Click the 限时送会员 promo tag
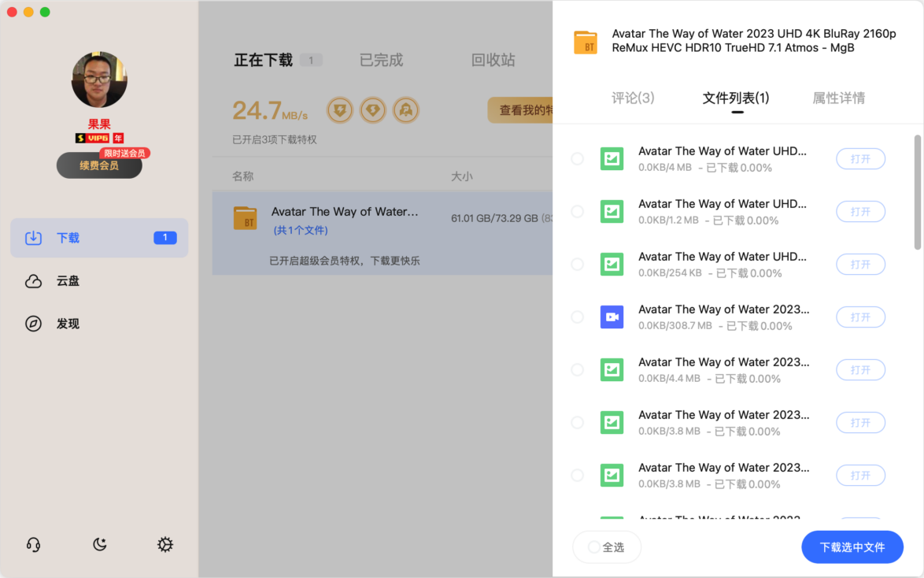 (124, 154)
